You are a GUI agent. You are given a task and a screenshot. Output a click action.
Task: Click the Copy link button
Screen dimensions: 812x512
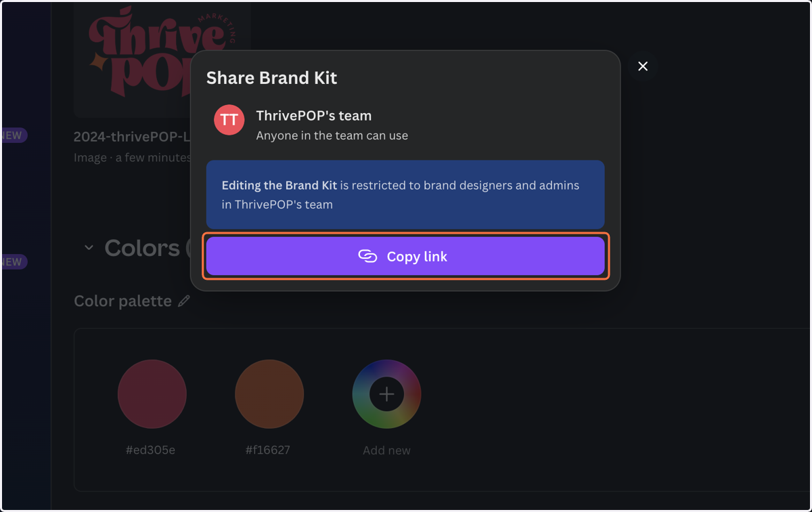tap(405, 256)
